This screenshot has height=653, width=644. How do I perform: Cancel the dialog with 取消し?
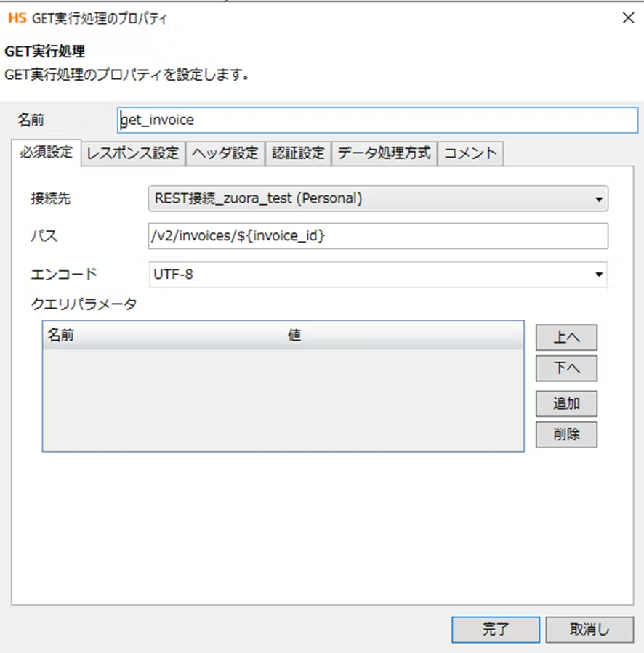tap(589, 630)
